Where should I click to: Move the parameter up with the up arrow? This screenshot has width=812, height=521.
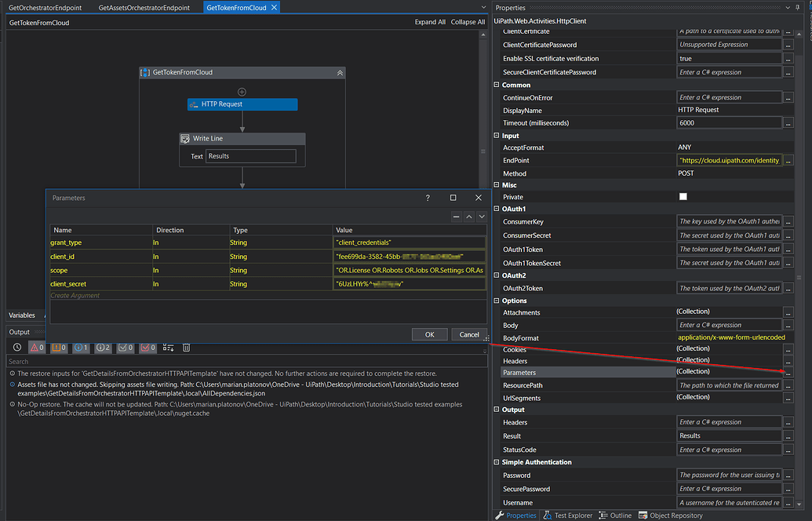click(469, 217)
